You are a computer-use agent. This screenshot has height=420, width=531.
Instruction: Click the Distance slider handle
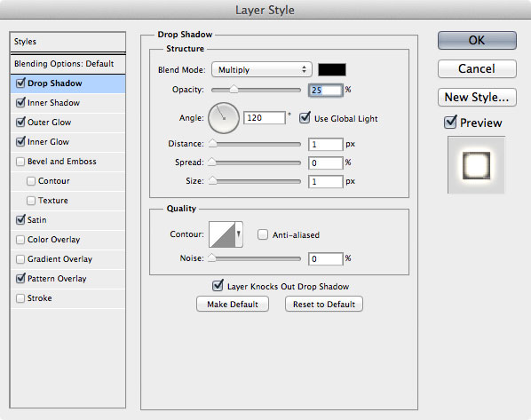click(212, 143)
